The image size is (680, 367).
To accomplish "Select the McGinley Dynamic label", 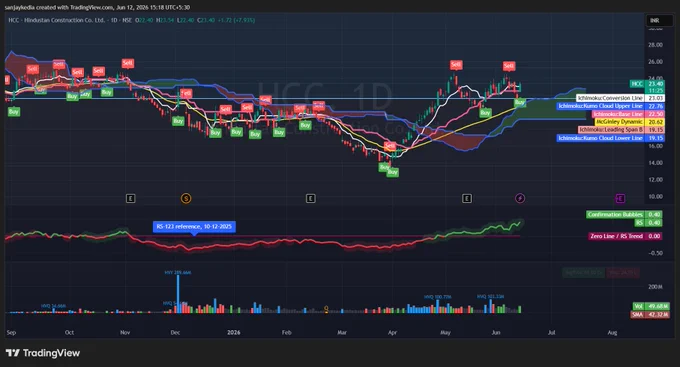I will point(629,122).
